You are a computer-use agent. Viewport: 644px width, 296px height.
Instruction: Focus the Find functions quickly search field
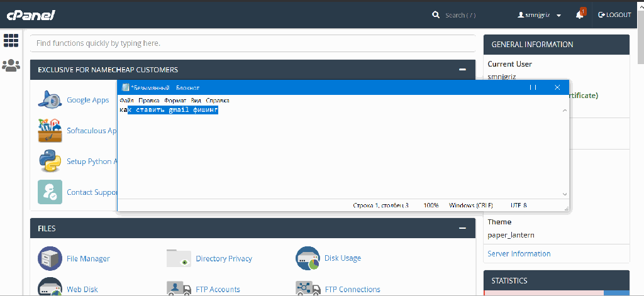tap(252, 43)
